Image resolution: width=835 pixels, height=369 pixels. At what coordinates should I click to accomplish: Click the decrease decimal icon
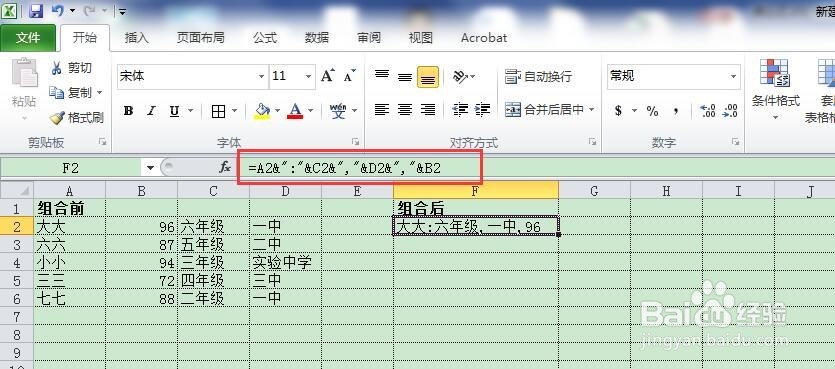point(730,111)
